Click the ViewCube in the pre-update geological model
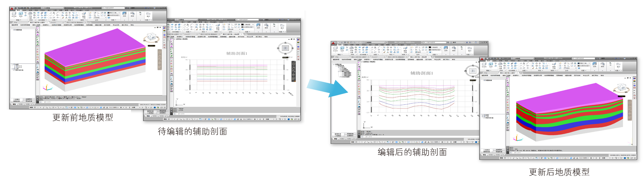 [151, 38]
